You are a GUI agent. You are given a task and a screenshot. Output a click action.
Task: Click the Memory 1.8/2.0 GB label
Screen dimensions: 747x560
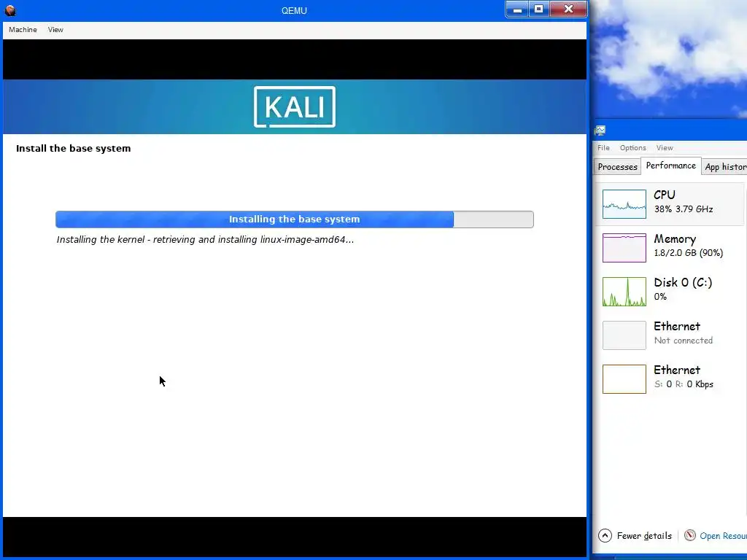688,245
